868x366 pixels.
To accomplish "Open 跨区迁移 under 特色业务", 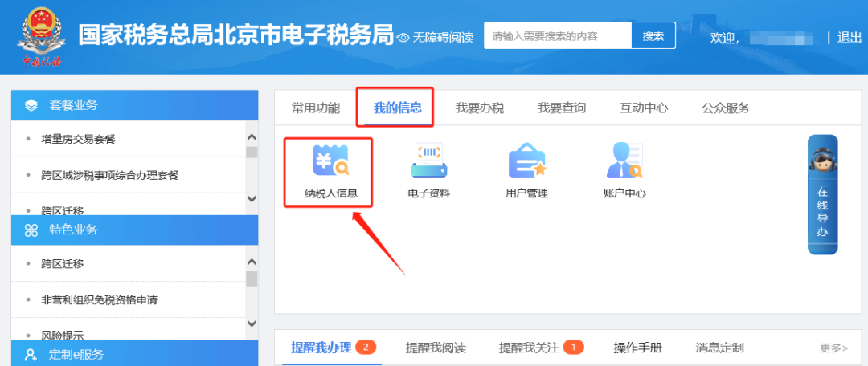I will click(62, 264).
